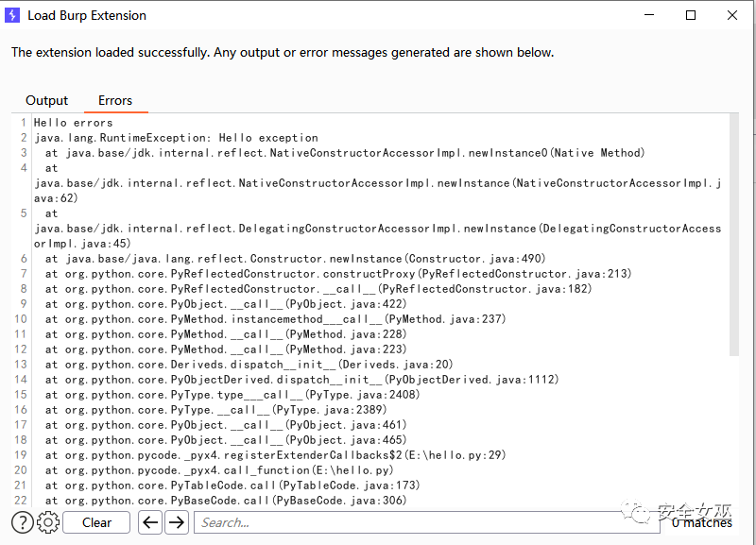The image size is (756, 545).
Task: Close the Load Burp Extension dialog
Action: pyautogui.click(x=733, y=15)
